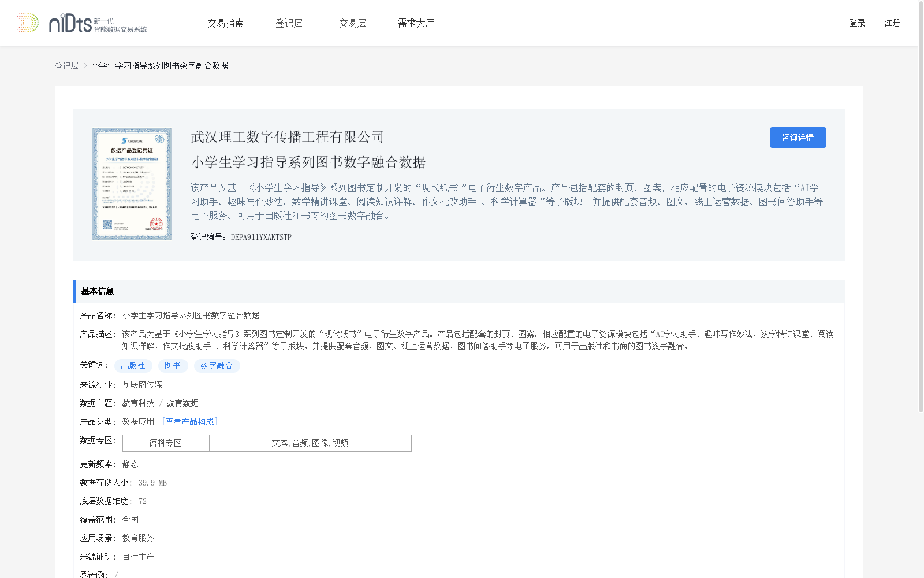This screenshot has width=924, height=578.
Task: Click the 基本信息 section header
Action: 459,291
